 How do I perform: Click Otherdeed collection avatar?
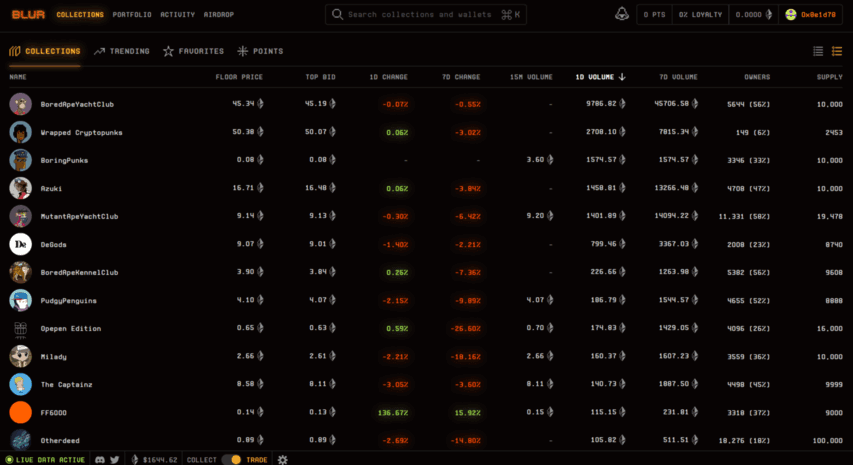tap(21, 440)
